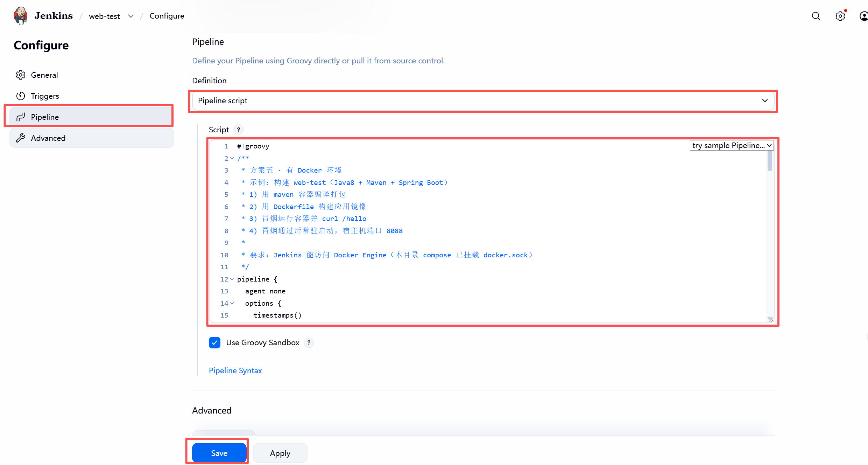Click the comment line mentioning 'Spring Boot'

[x=345, y=182]
